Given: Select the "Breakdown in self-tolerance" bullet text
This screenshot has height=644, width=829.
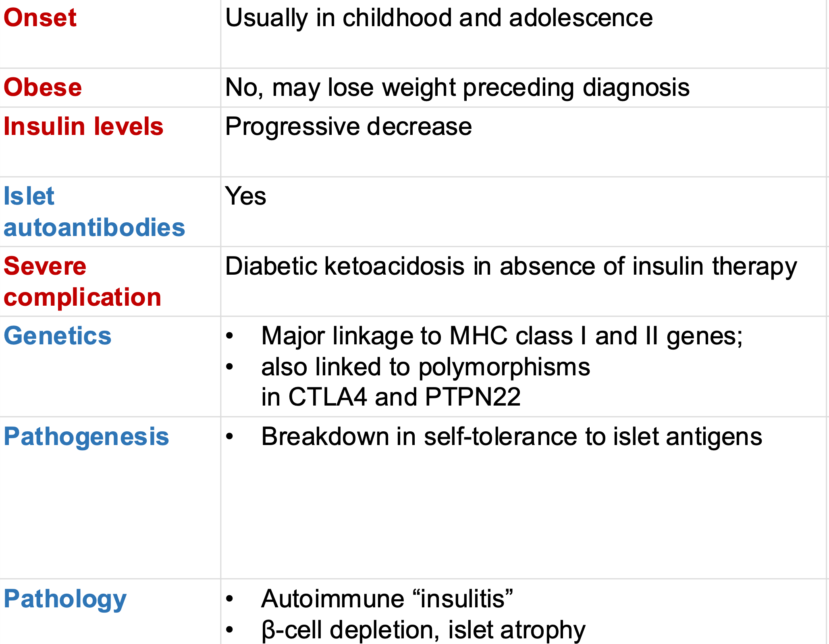Looking at the screenshot, I should [x=511, y=437].
